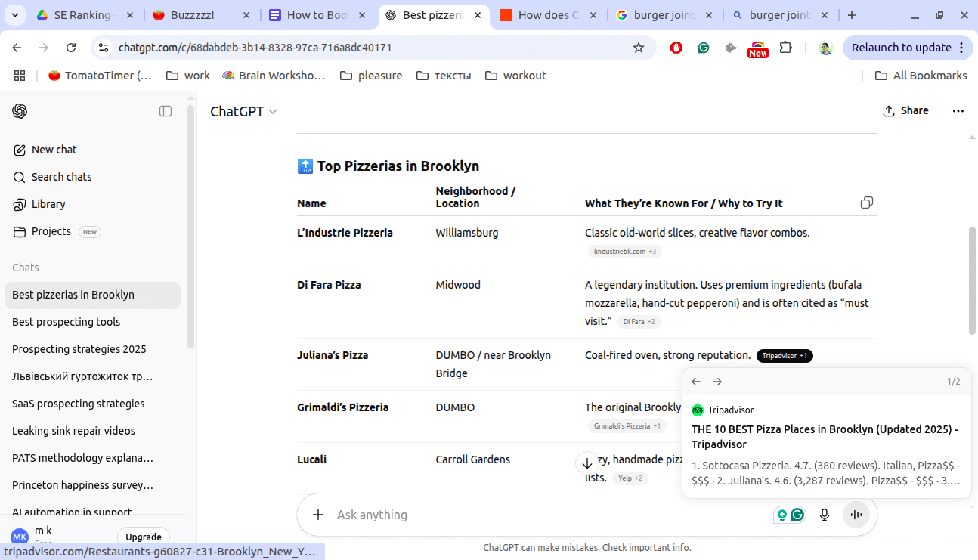
Task: Bookmark this page with the star icon
Action: (639, 47)
